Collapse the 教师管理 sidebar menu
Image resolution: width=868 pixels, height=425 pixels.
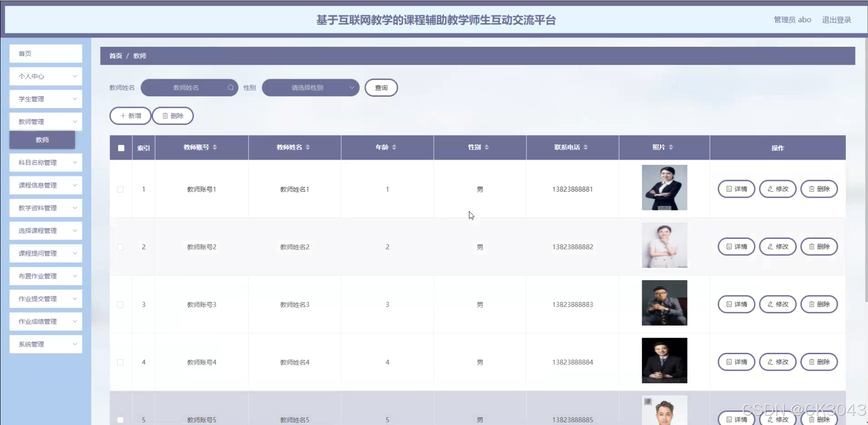coord(46,122)
